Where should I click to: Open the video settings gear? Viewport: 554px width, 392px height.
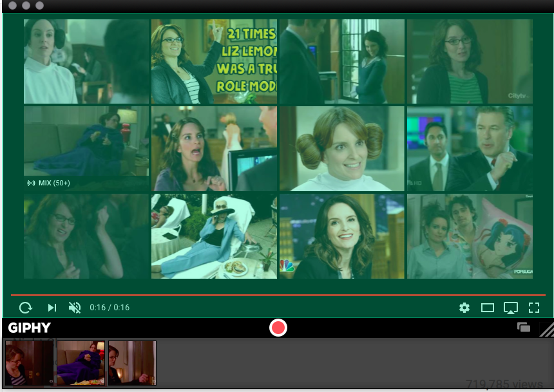(x=464, y=308)
